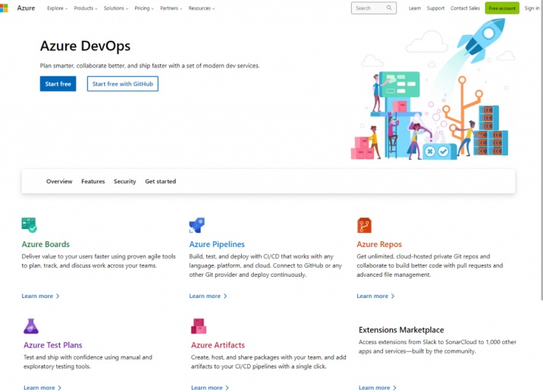Viewport: 543px width, 392px height.
Task: Click the Microsoft logo icon
Action: [x=5, y=8]
